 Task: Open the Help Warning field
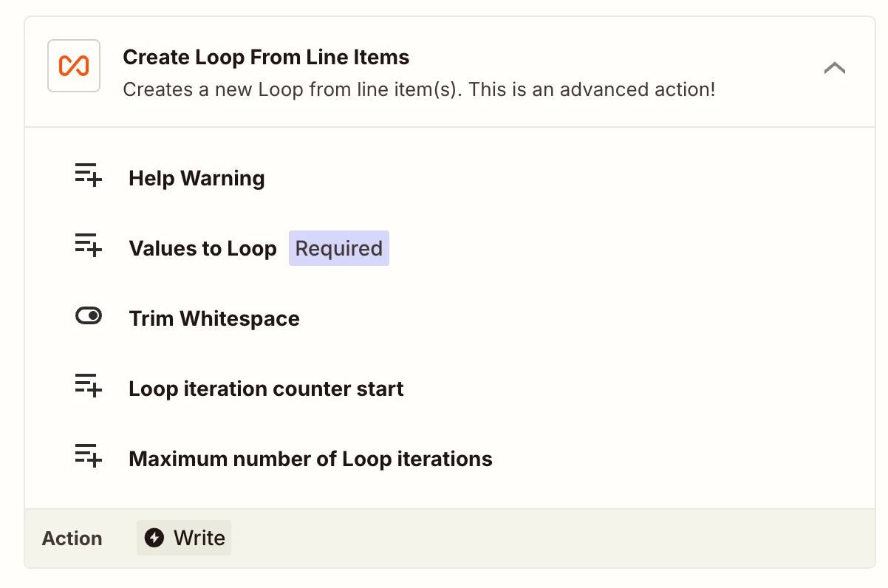[x=197, y=178]
